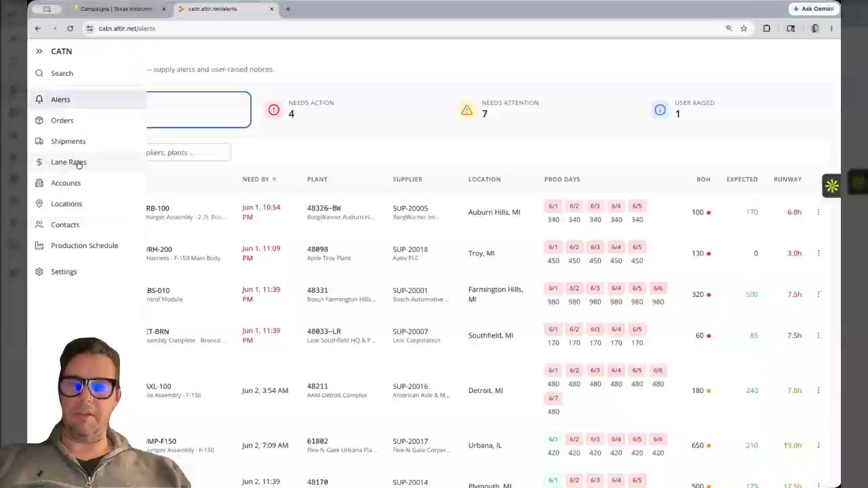This screenshot has height=488, width=868.
Task: Bookmark this page with the star icon
Action: click(x=744, y=28)
